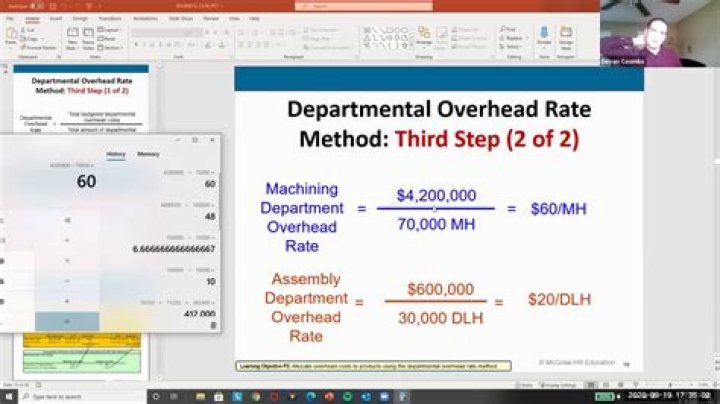720x404 pixels.
Task: Open Microsoft Store from taskbar
Action: 219,397
